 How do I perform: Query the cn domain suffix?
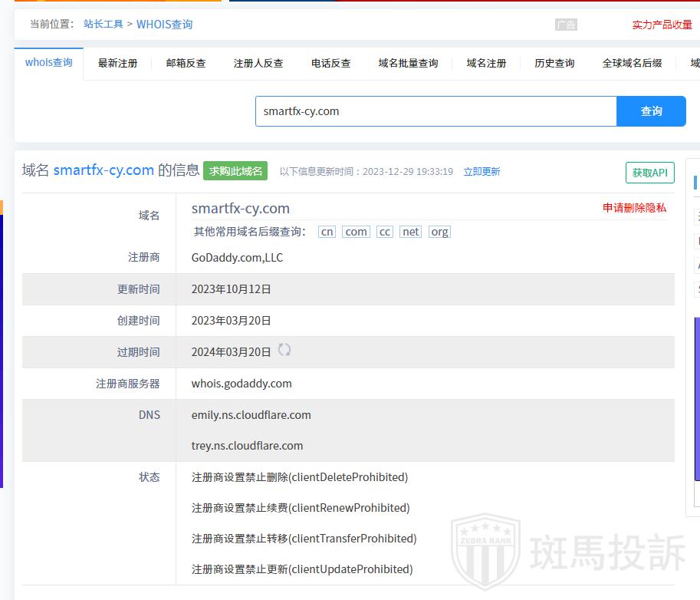click(x=327, y=232)
